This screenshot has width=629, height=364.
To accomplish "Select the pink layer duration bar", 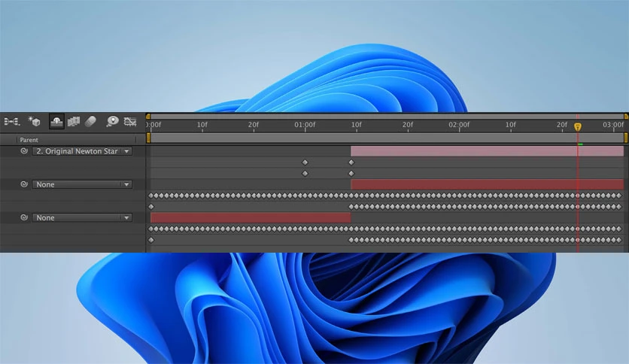I will coord(487,151).
